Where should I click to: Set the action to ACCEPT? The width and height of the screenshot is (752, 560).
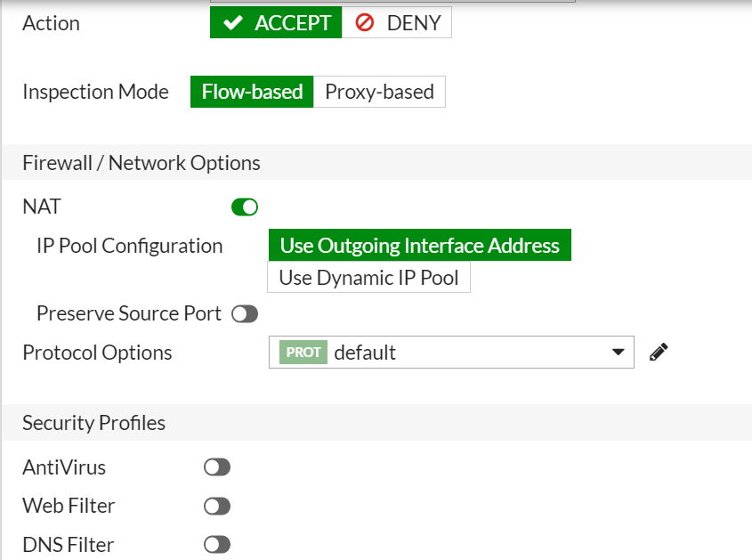pos(276,22)
